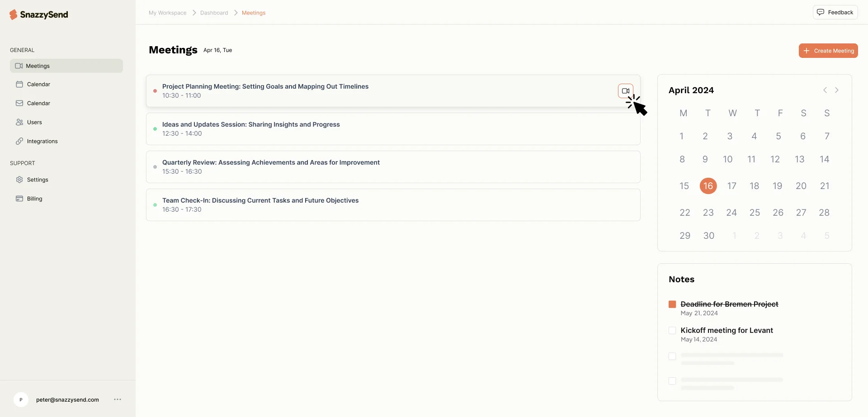The image size is (868, 417).
Task: Select Meetings in the sidebar menu
Action: (x=66, y=66)
